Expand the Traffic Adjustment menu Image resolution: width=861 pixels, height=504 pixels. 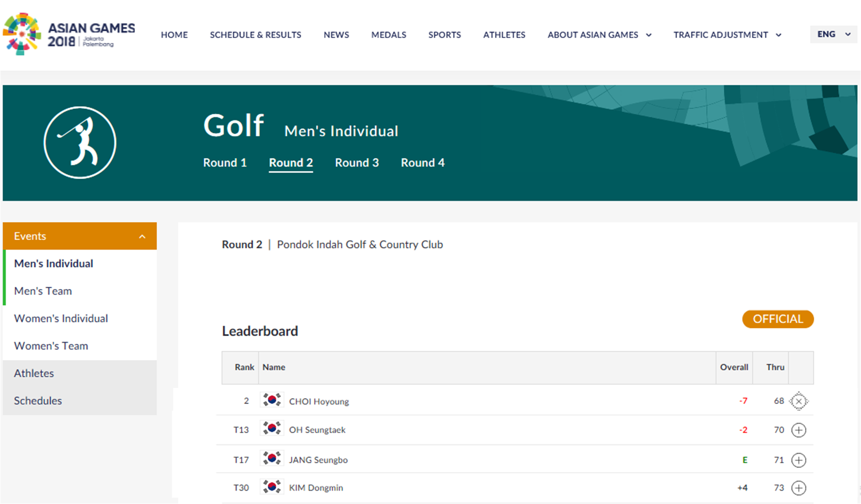[727, 35]
